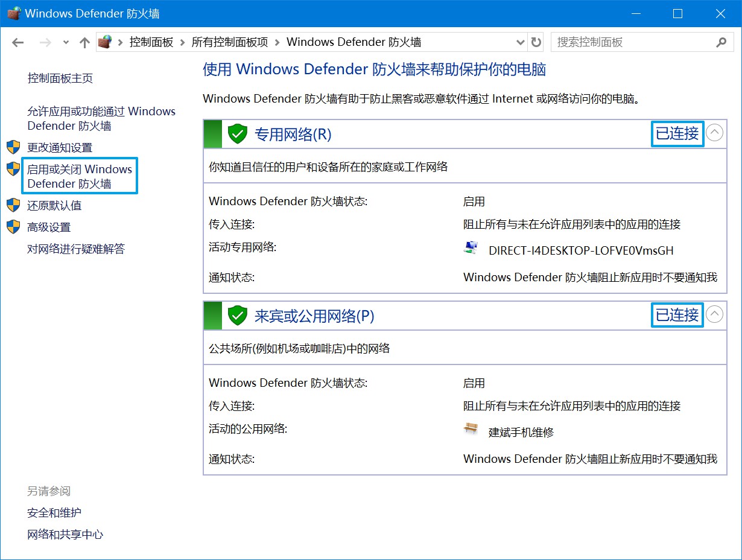The width and height of the screenshot is (742, 560).
Task: Open the 控制面板 breadcrumb
Action: [151, 42]
